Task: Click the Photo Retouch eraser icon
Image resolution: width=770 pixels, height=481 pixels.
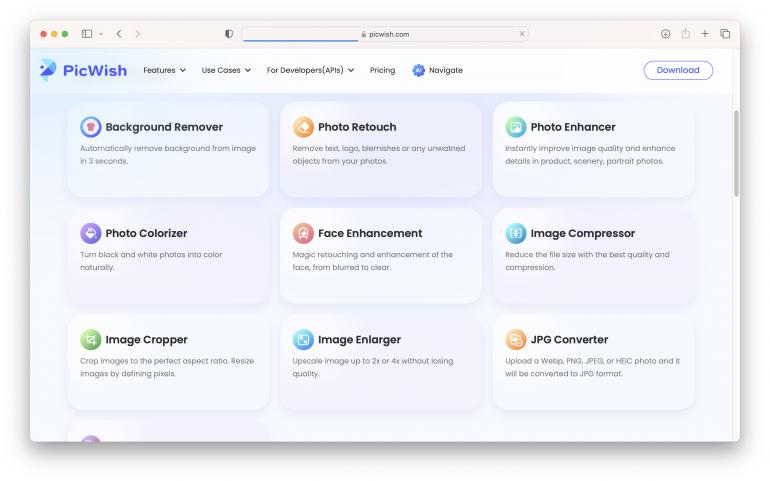Action: click(303, 127)
